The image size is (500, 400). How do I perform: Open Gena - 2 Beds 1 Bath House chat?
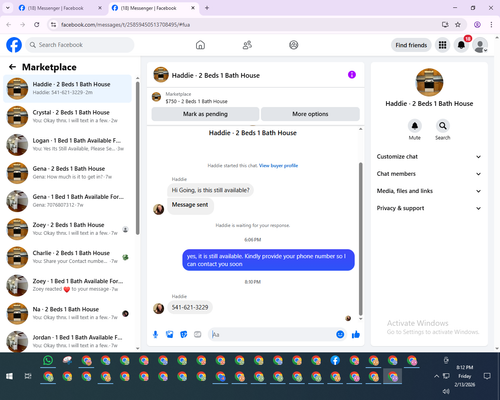67,173
